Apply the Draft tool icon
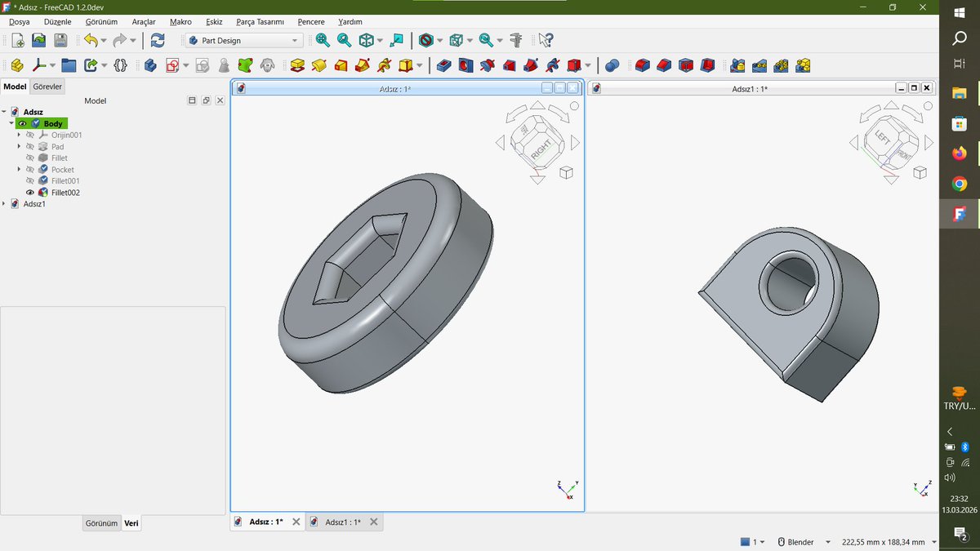 point(686,65)
